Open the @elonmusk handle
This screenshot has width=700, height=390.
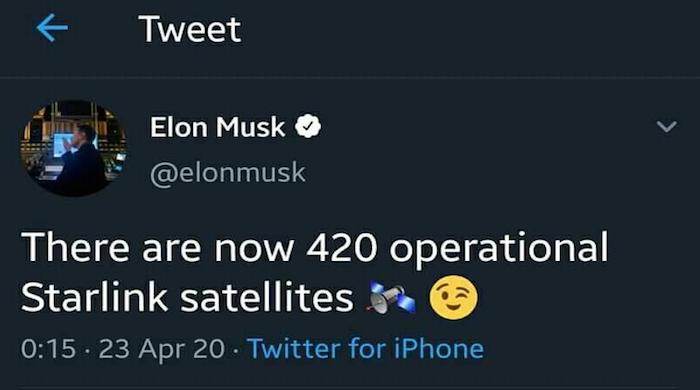pos(228,173)
